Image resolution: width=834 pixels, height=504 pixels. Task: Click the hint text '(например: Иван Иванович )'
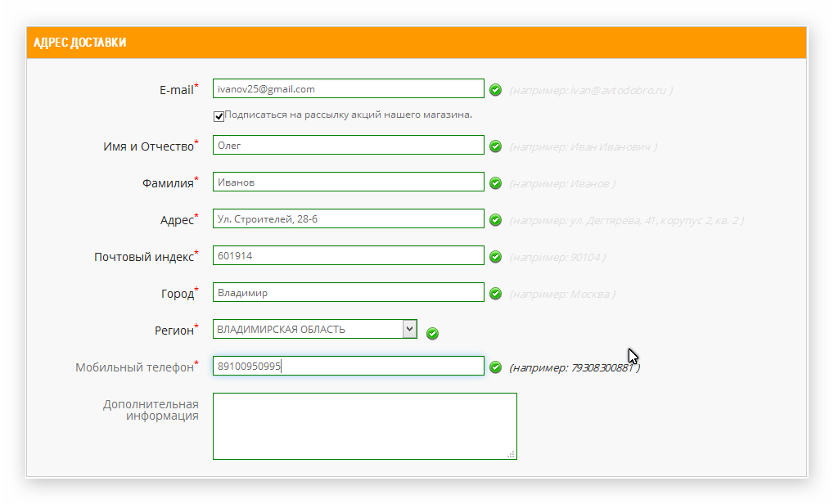583,146
